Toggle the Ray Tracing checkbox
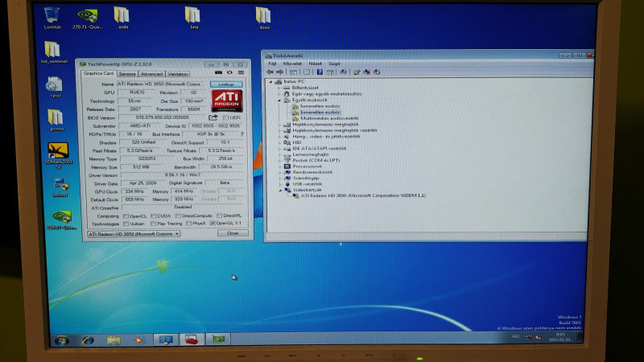The width and height of the screenshot is (644, 362). [x=153, y=224]
